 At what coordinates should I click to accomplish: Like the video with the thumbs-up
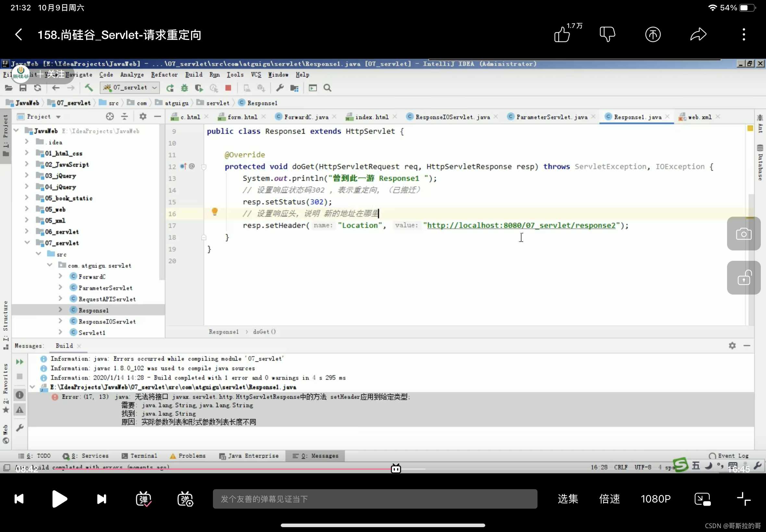(562, 34)
